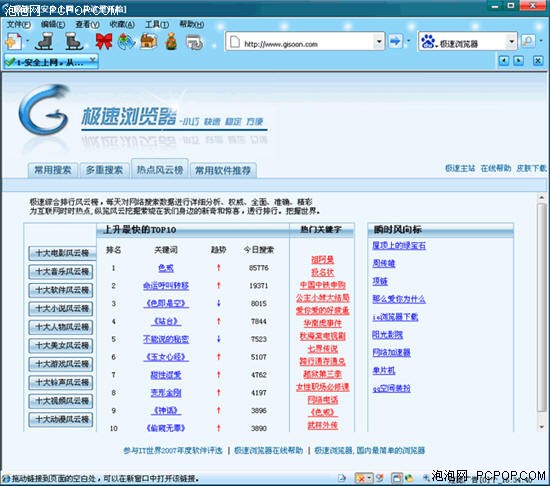This screenshot has width=550, height=486.
Task: Click the red ribbon bow toolbar icon
Action: (104, 41)
